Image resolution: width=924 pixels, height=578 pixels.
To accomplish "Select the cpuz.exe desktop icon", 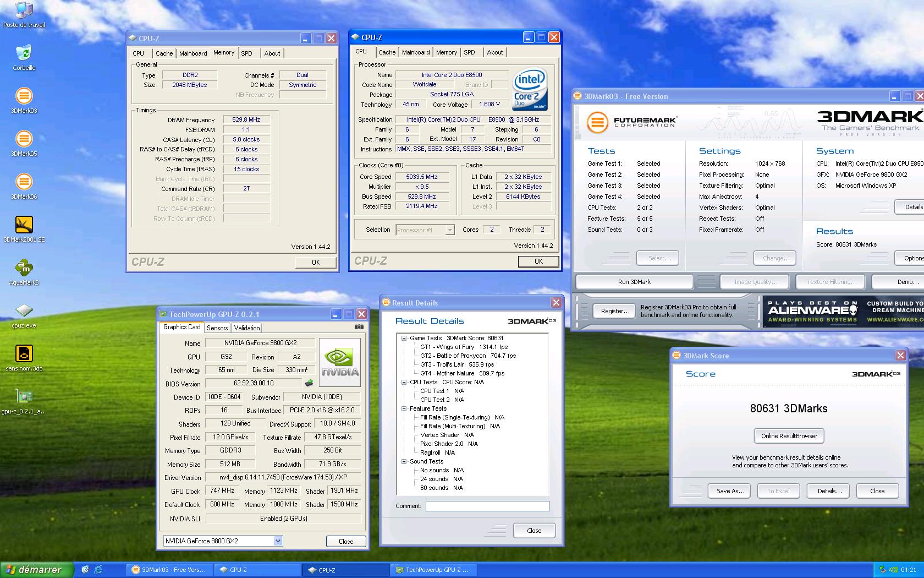I will pos(24,315).
